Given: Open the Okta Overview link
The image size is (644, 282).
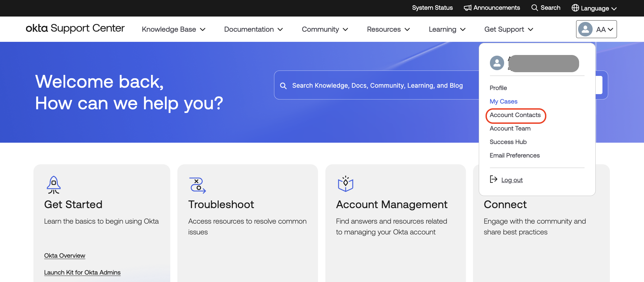Looking at the screenshot, I should click(x=65, y=256).
